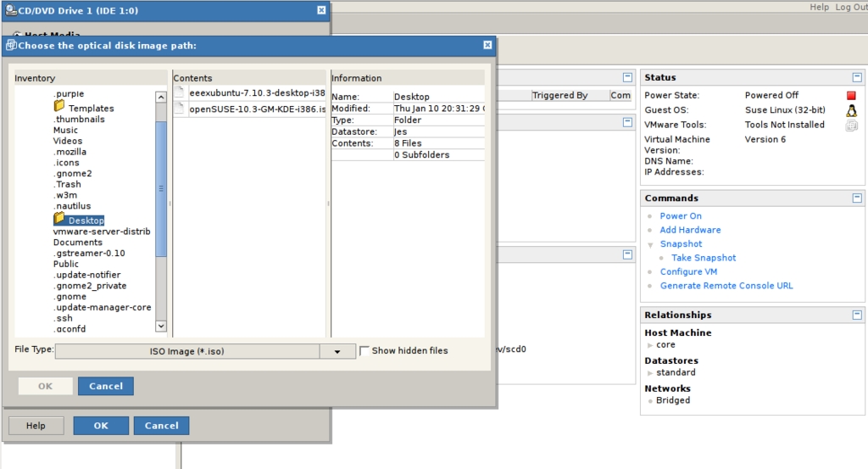The width and height of the screenshot is (868, 469).
Task: Select the Documents folder in Inventory
Action: [77, 242]
